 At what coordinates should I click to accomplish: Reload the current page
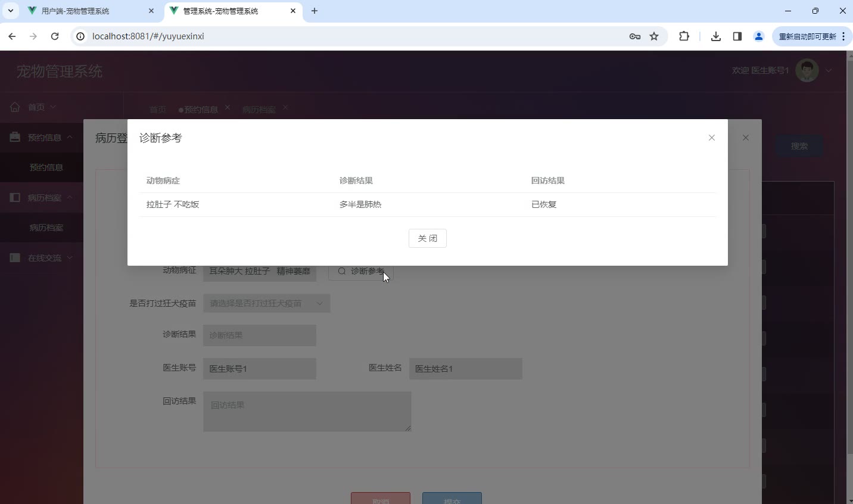(55, 36)
